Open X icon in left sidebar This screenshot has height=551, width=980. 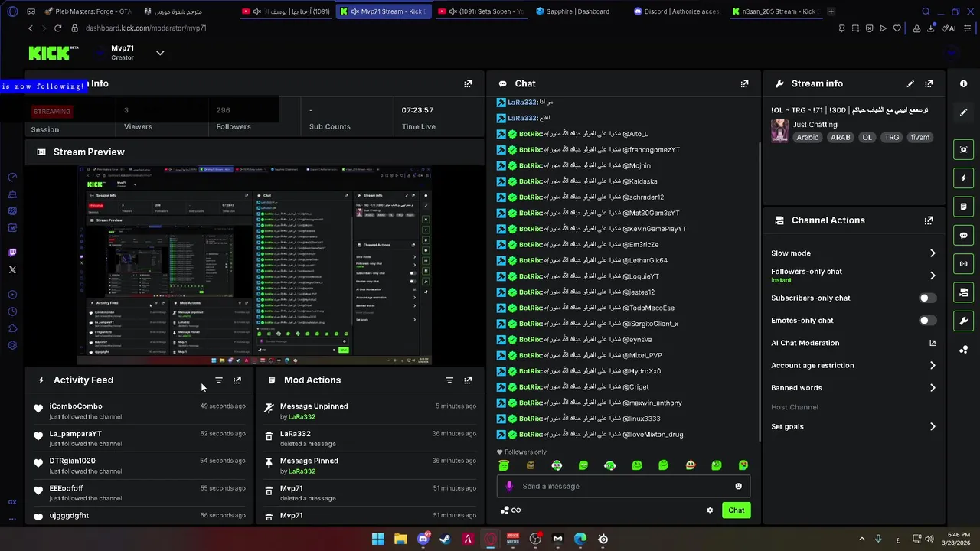click(x=12, y=269)
